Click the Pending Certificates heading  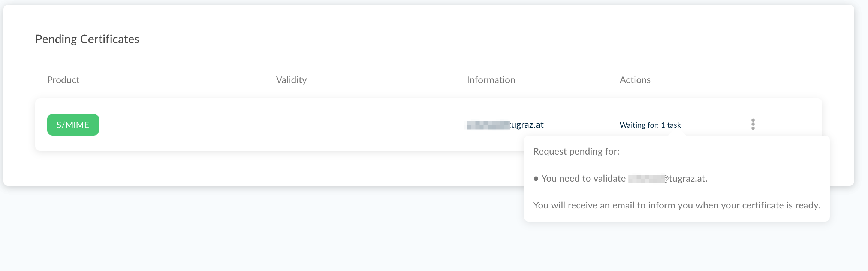87,39
